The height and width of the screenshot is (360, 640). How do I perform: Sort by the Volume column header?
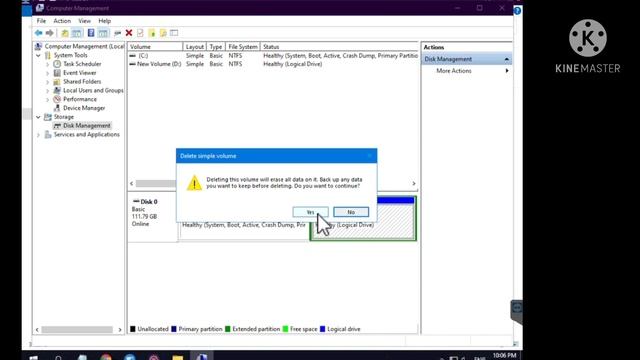tap(155, 47)
